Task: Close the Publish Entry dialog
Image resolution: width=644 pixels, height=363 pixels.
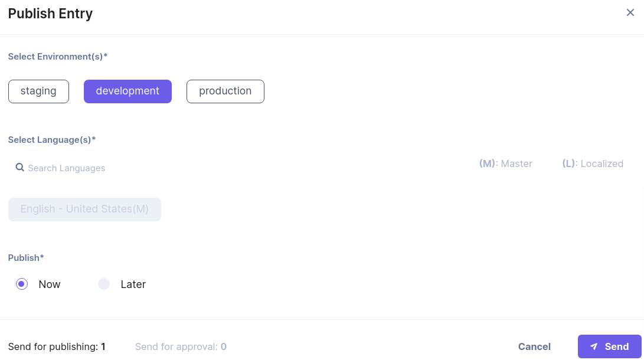Action: [x=630, y=13]
